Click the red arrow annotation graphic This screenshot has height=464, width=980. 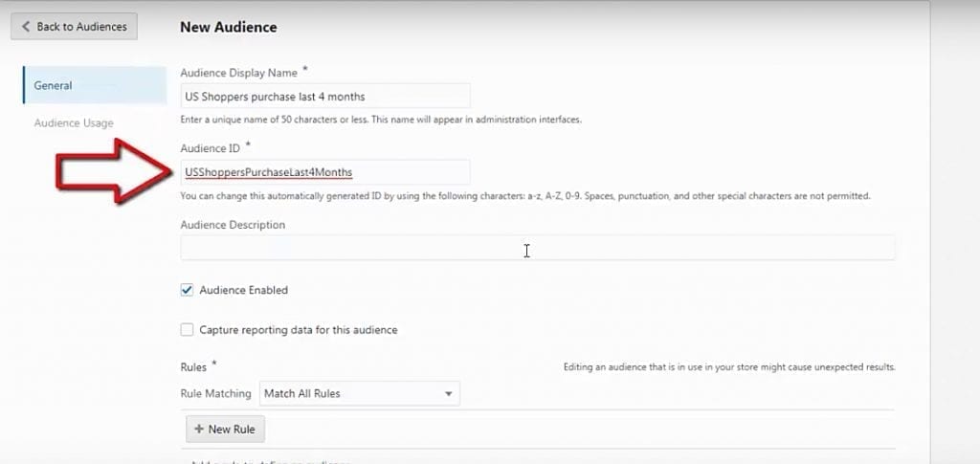point(116,171)
